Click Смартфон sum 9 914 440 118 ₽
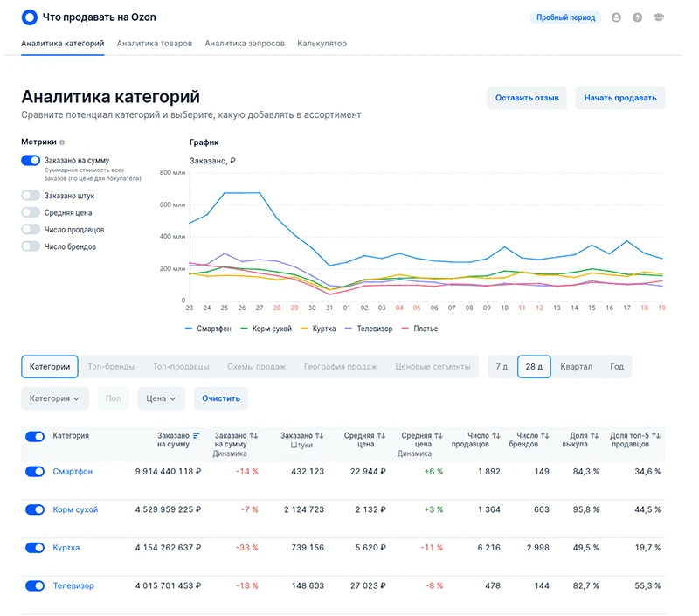699x616 pixels. pos(168,472)
